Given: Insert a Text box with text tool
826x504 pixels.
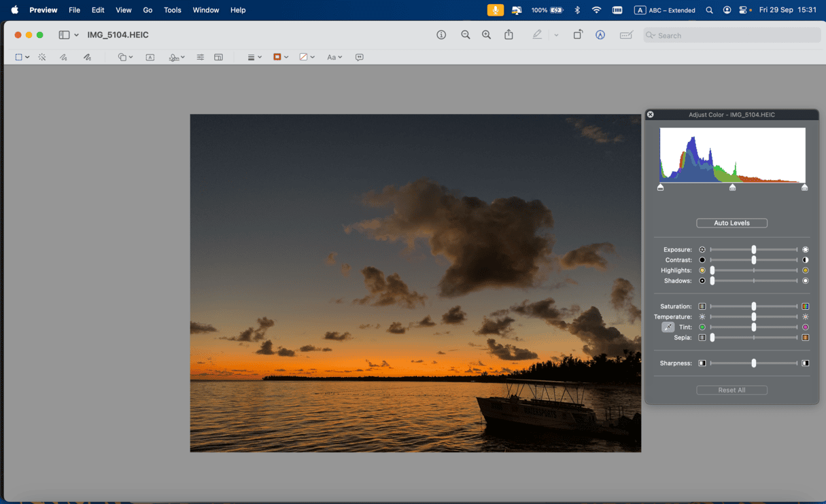Looking at the screenshot, I should pyautogui.click(x=150, y=57).
